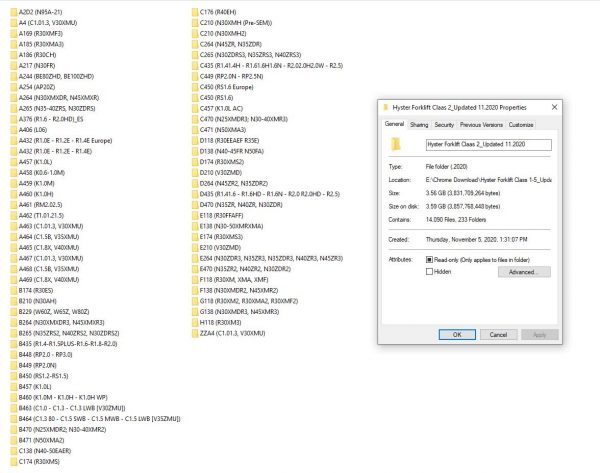
Task: Switch to the General tab
Action: click(394, 124)
